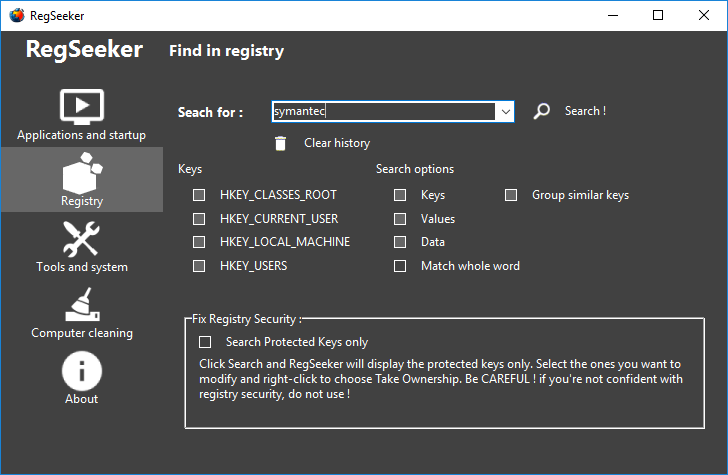The height and width of the screenshot is (475, 728).
Task: Select the Registry menu label
Action: pyautogui.click(x=82, y=201)
